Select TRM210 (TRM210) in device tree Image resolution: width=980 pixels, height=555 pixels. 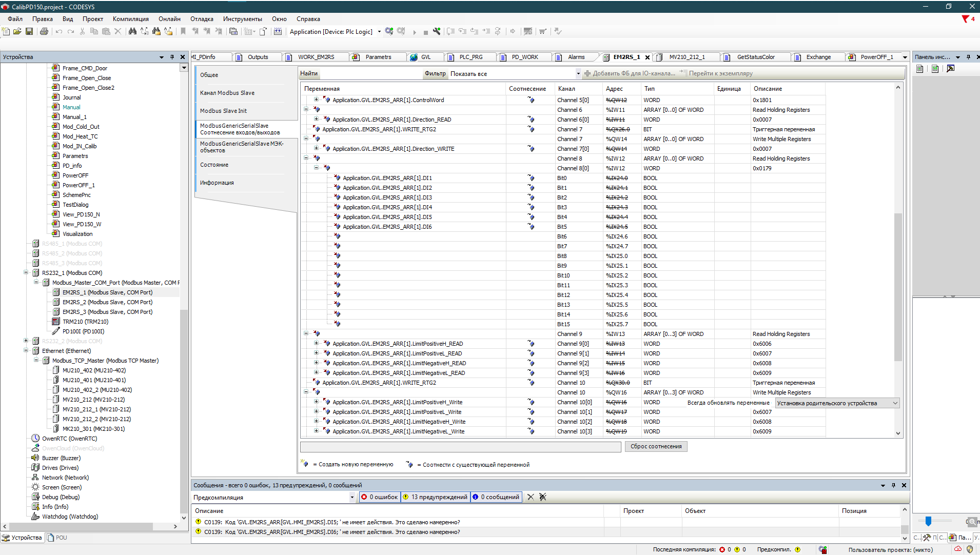85,322
